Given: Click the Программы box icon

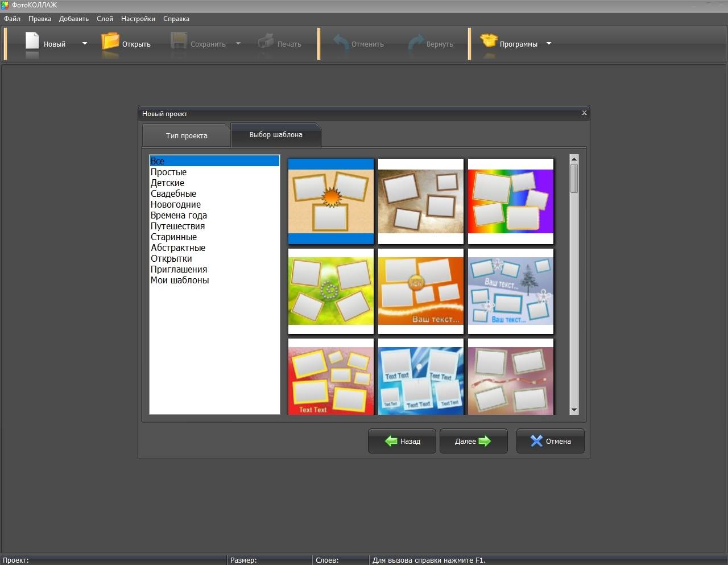Looking at the screenshot, I should pyautogui.click(x=489, y=41).
